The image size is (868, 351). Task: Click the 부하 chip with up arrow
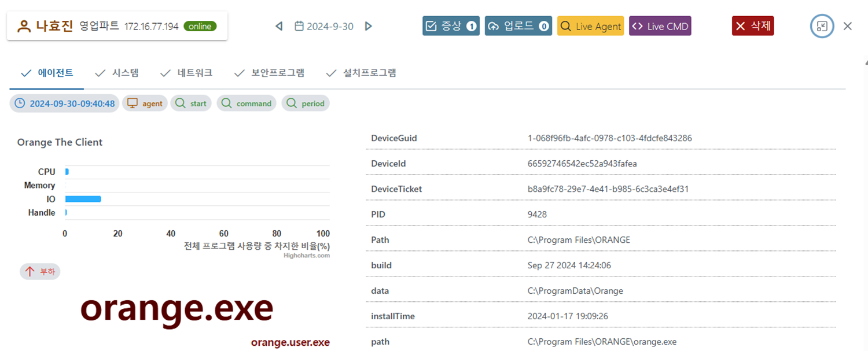(x=40, y=272)
